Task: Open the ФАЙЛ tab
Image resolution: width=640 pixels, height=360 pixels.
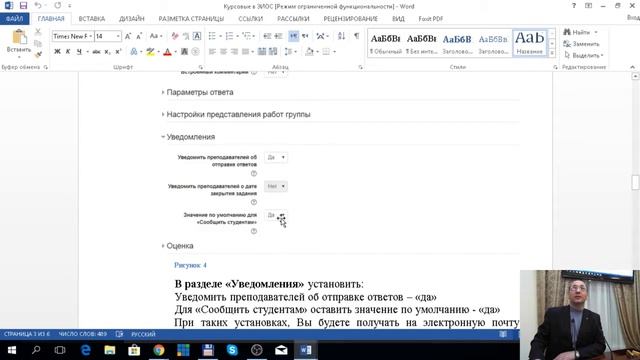Action: 14,19
